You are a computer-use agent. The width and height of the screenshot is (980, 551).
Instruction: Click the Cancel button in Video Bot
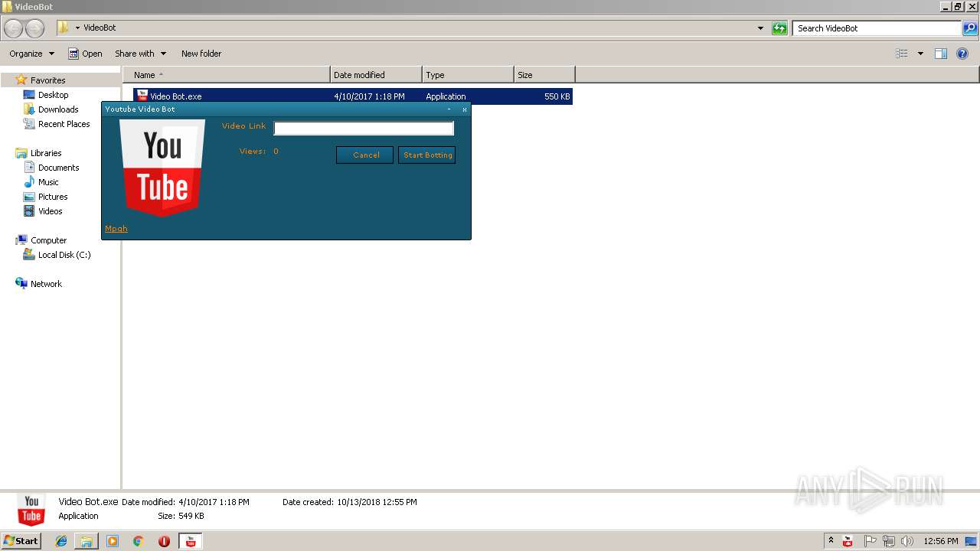[x=365, y=155]
